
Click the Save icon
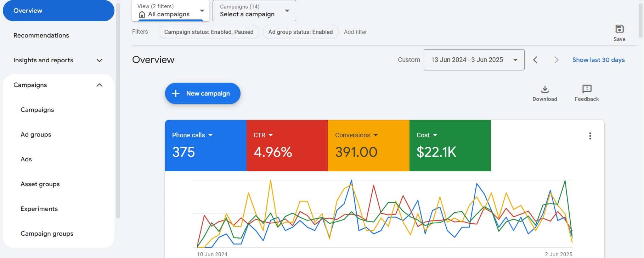(619, 29)
